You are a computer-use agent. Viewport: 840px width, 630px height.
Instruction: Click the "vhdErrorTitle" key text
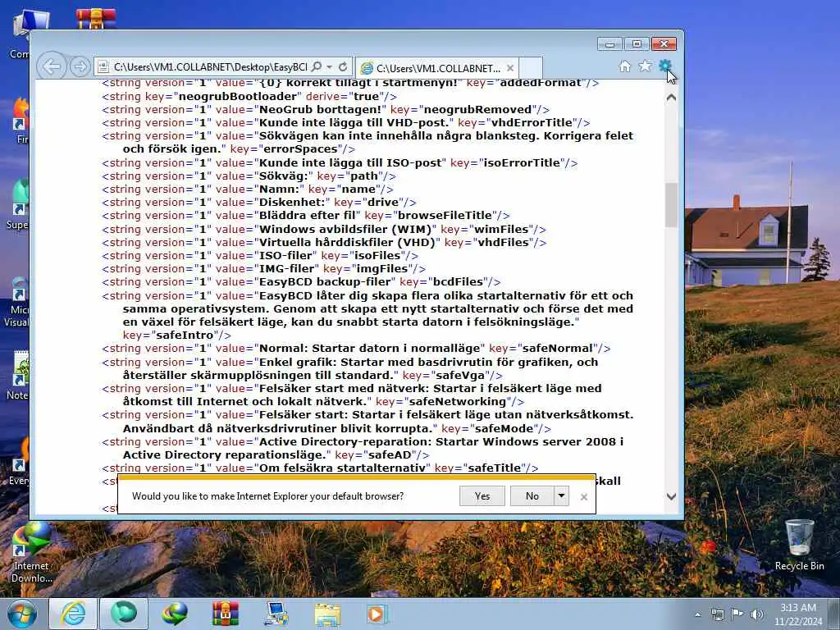(533, 123)
